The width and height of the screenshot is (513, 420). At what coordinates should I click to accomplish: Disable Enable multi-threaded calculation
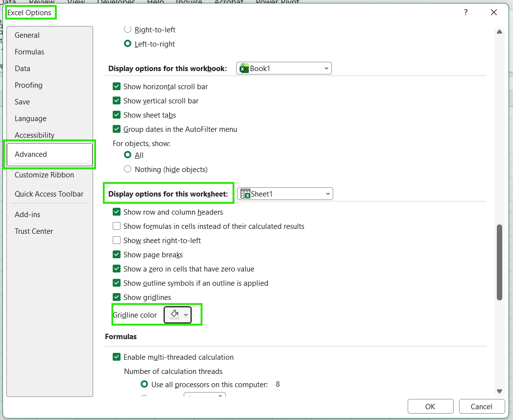point(117,357)
